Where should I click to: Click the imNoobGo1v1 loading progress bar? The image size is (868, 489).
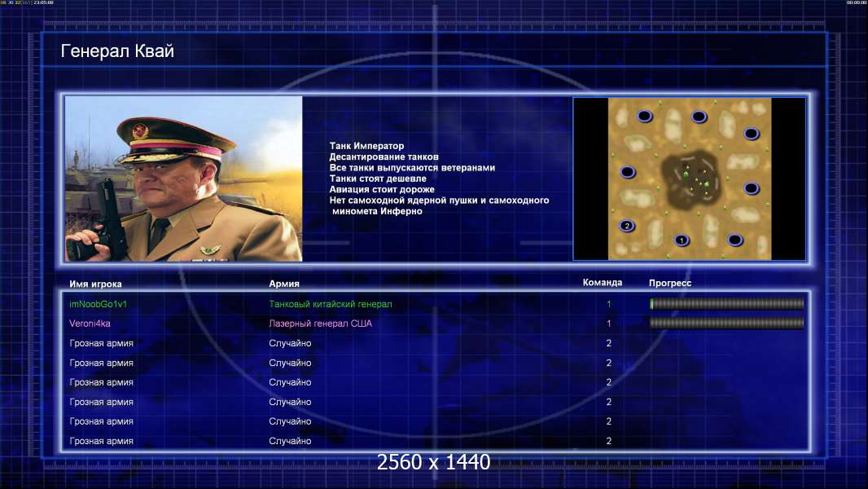[726, 303]
